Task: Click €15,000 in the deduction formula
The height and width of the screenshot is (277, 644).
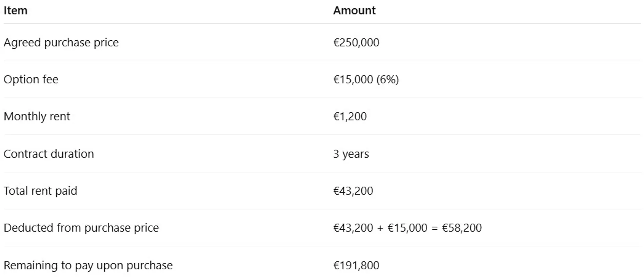Action: click(408, 228)
